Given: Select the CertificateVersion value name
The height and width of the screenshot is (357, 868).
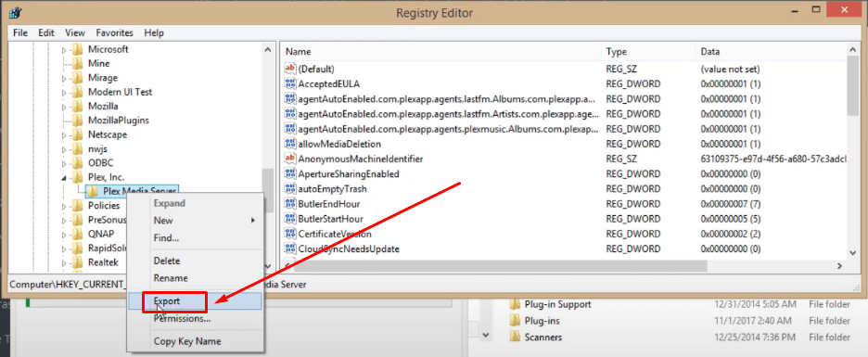Looking at the screenshot, I should [335, 234].
